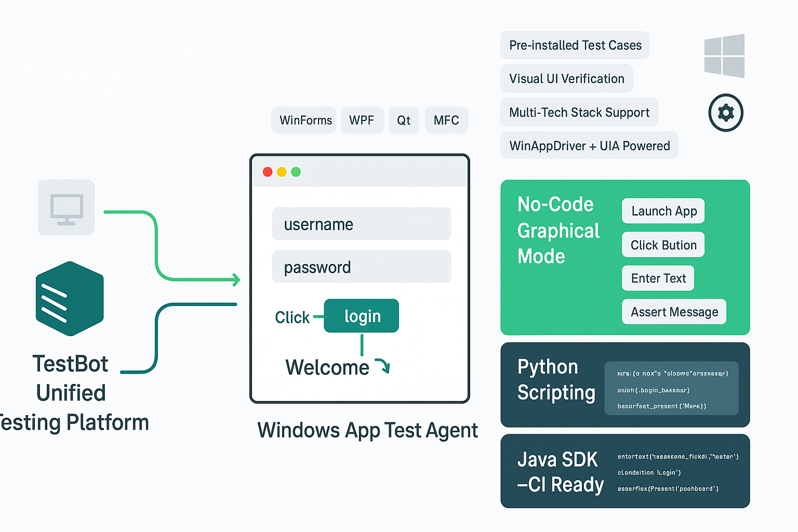Click the red window dot

tap(268, 172)
